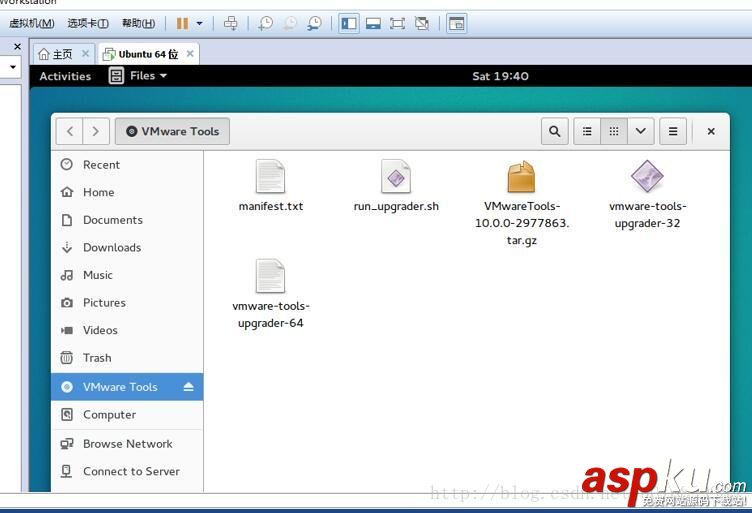Open the 帮助(H) menu
This screenshot has height=513, width=752.
138,23
